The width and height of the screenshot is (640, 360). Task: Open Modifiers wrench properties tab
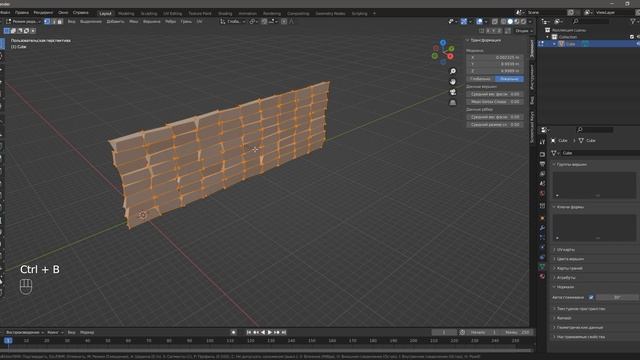pyautogui.click(x=542, y=227)
